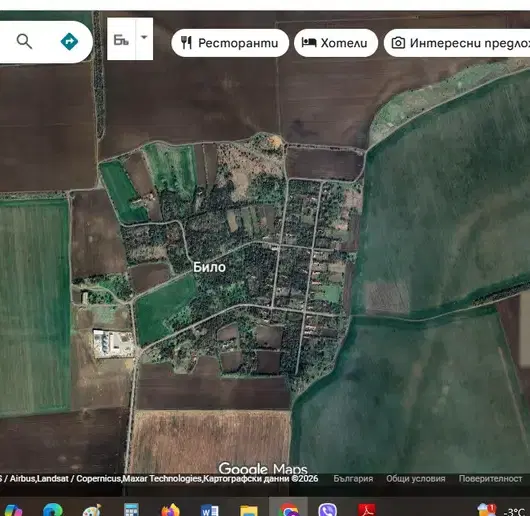Open directions with the blue arrow icon
Viewport: 530px width, 516px height.
[x=69, y=42]
